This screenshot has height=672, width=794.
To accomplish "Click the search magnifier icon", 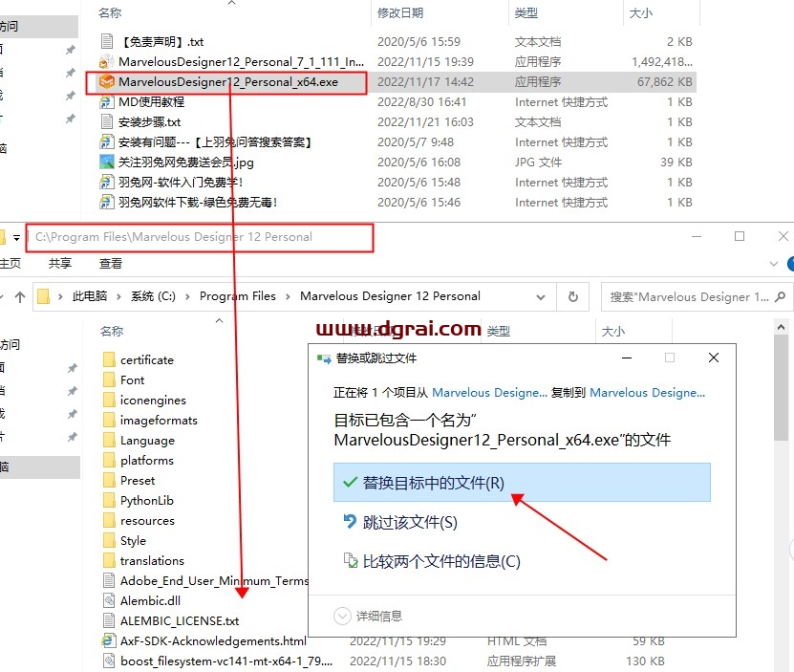I will click(x=781, y=296).
